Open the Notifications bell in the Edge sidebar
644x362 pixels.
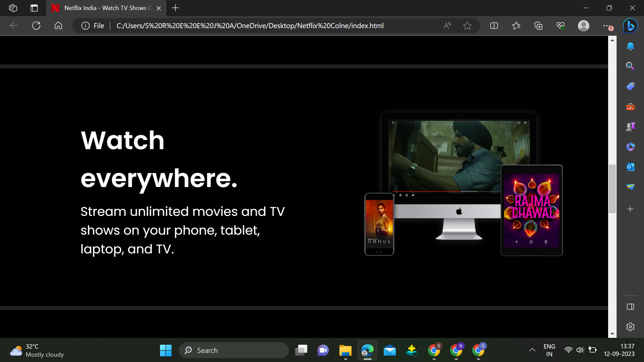630,46
